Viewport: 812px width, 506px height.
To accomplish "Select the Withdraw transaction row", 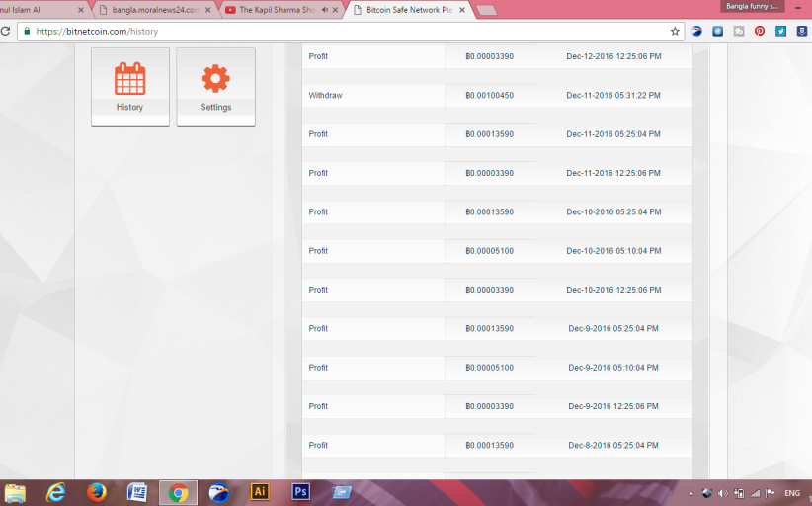I will [x=497, y=96].
